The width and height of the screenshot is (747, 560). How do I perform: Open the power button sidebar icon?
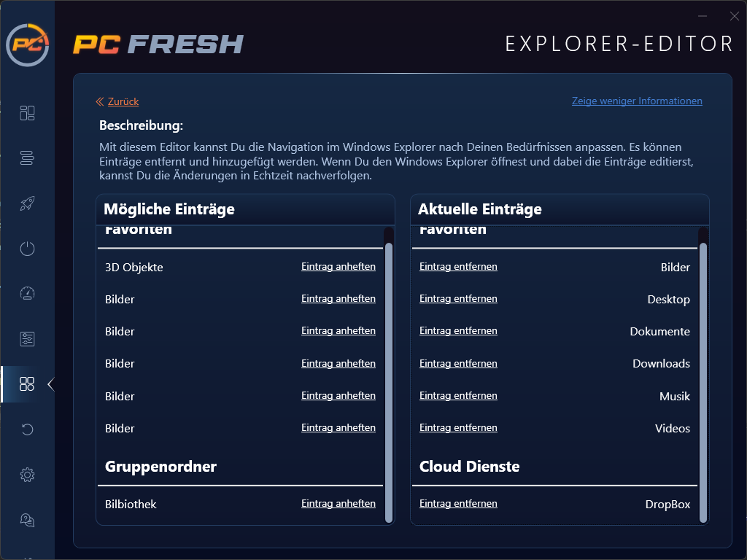coord(27,249)
